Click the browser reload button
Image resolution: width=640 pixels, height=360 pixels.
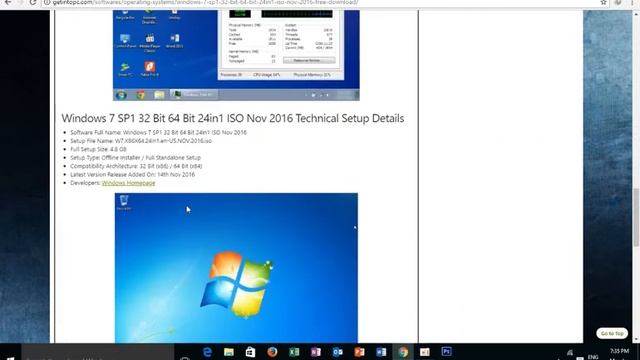coord(33,2)
